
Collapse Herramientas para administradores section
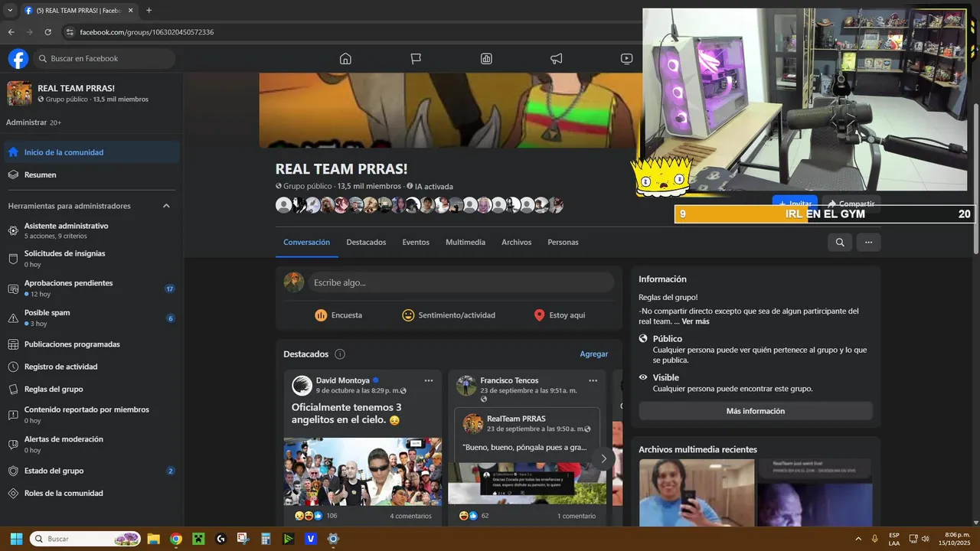click(166, 206)
